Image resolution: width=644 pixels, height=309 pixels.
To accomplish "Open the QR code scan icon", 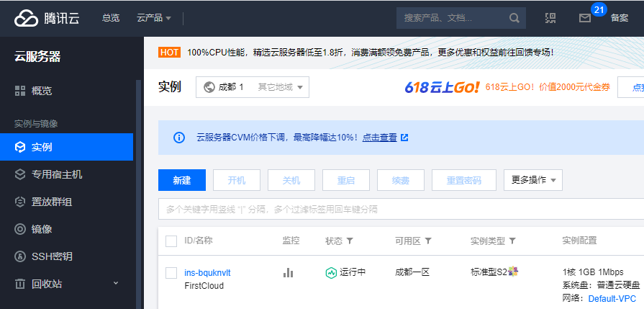I will (550, 18).
